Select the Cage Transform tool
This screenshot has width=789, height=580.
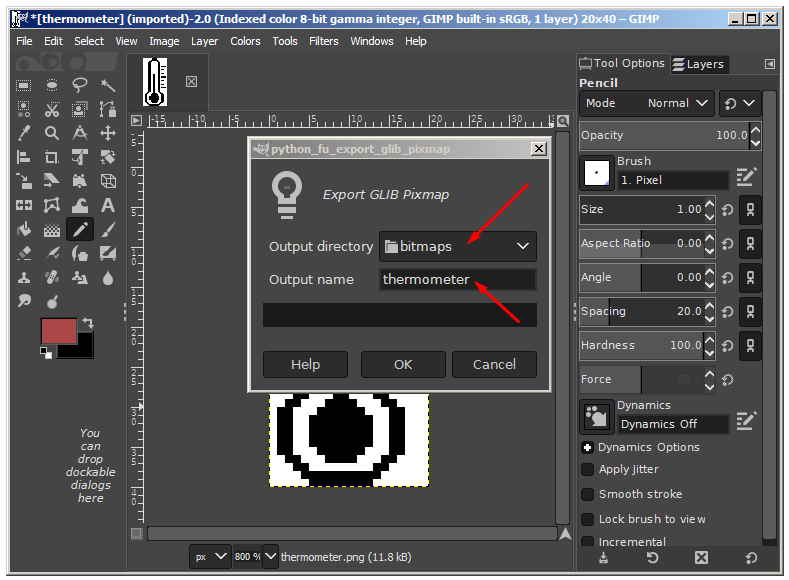[x=51, y=206]
